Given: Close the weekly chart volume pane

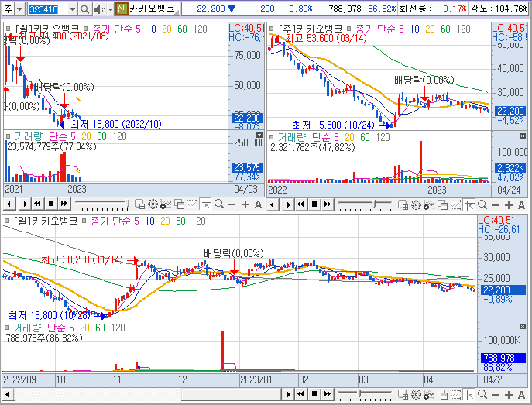Looking at the screenshot, I should [523, 136].
